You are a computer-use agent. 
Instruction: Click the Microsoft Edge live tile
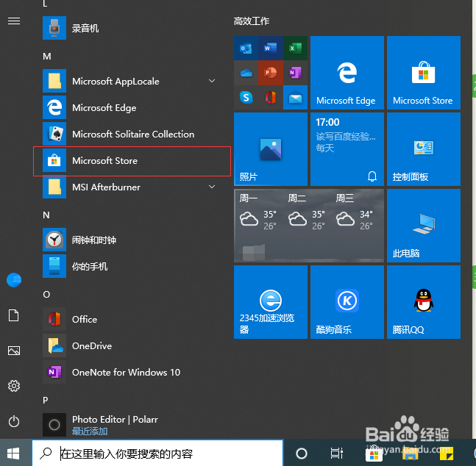pos(347,73)
